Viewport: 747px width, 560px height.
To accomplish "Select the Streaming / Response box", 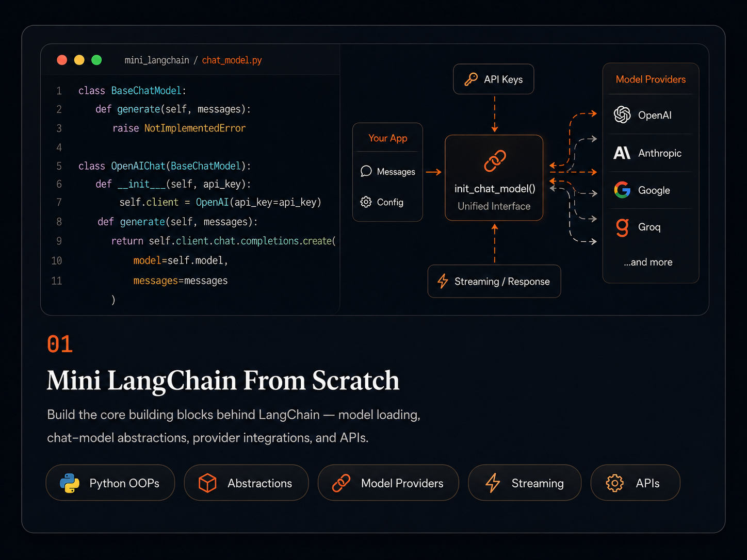I will (x=494, y=281).
